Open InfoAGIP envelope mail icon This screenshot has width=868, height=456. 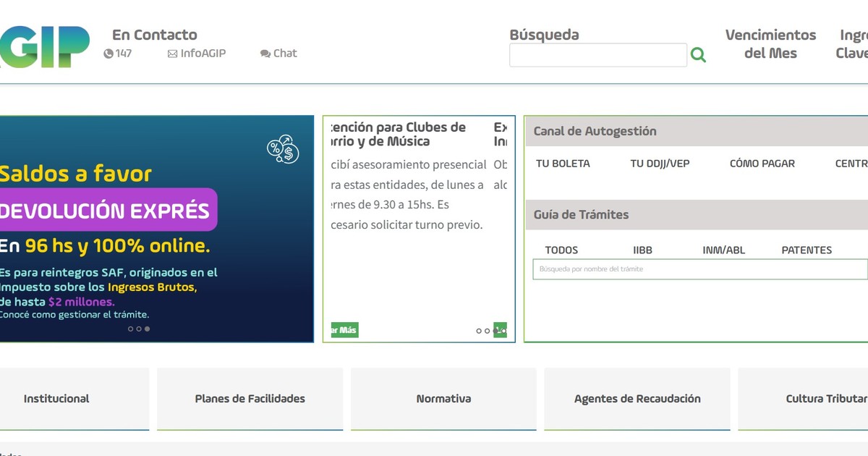(x=172, y=54)
